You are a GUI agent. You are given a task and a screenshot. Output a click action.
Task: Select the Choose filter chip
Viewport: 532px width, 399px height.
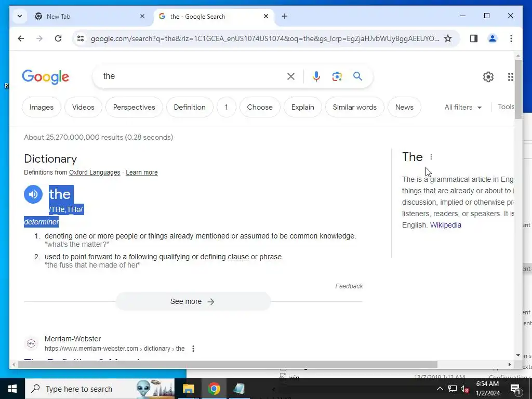click(x=260, y=107)
